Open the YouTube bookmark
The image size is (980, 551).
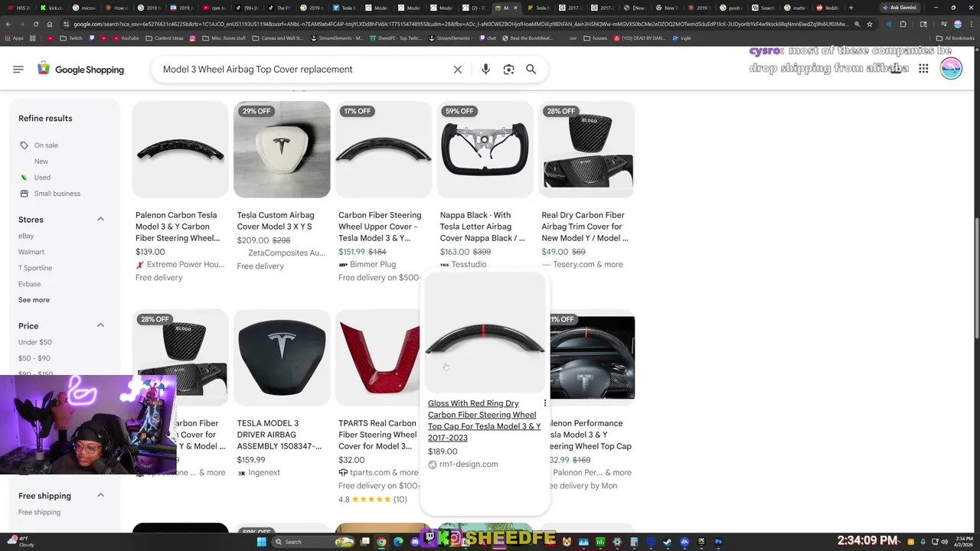coord(125,37)
